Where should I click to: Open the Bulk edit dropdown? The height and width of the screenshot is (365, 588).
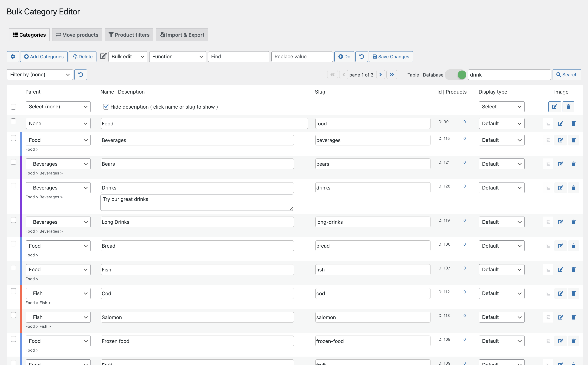click(x=127, y=56)
